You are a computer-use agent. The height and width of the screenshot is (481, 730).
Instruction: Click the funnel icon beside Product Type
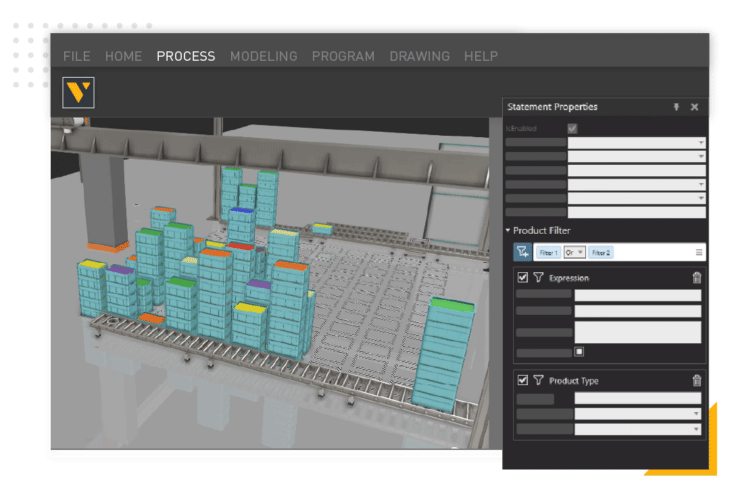coord(538,380)
